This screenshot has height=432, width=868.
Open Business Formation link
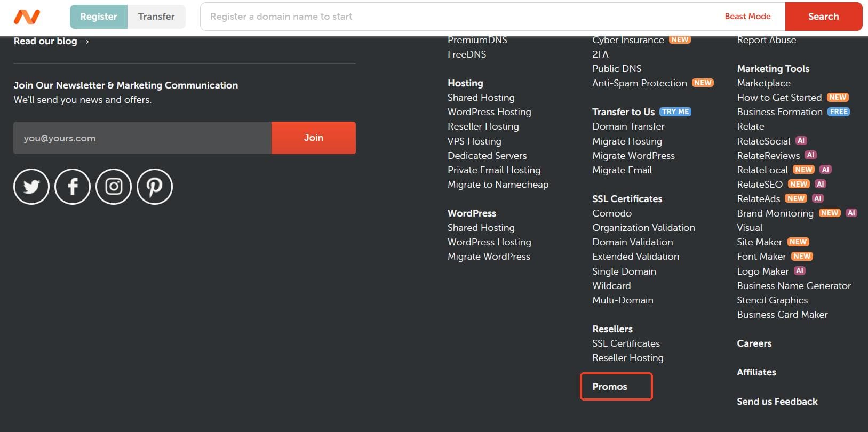pyautogui.click(x=779, y=112)
